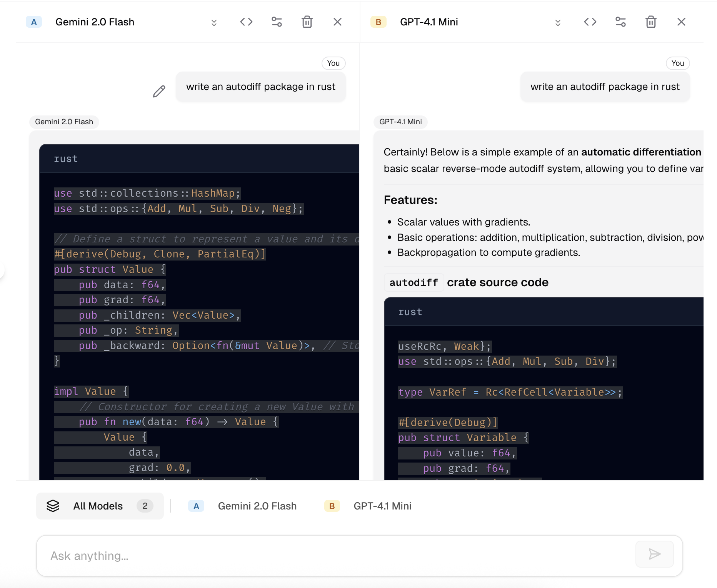Click the 'You' label in GPT-4.1 panel
The image size is (717, 588).
pyautogui.click(x=677, y=63)
